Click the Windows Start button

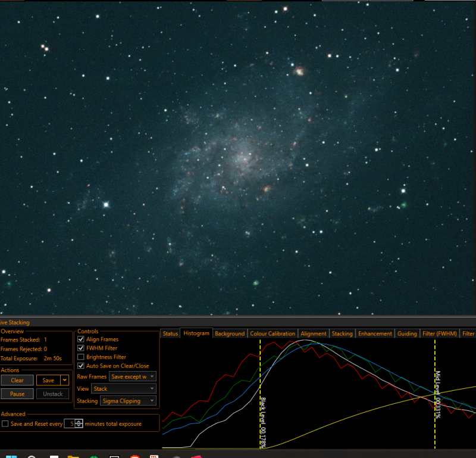(11, 456)
